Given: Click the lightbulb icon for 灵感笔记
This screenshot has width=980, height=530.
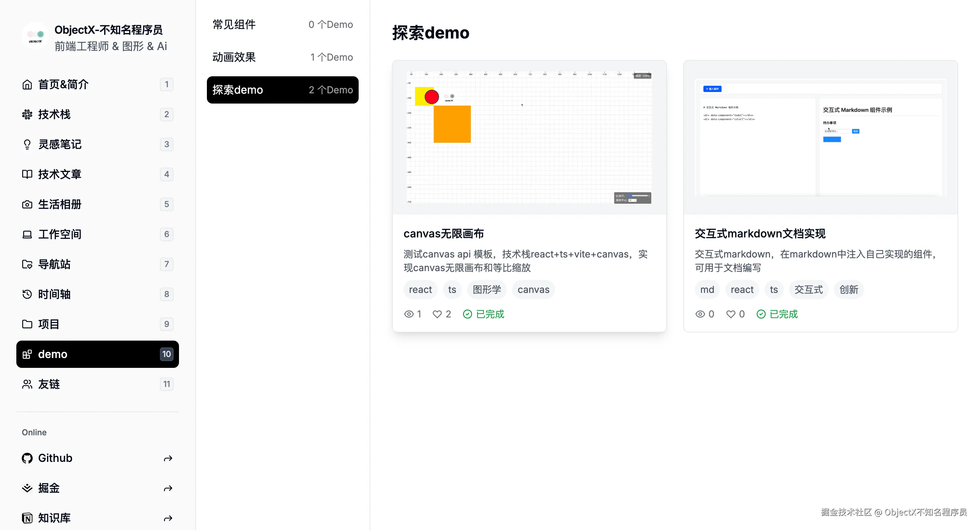Looking at the screenshot, I should tap(27, 144).
